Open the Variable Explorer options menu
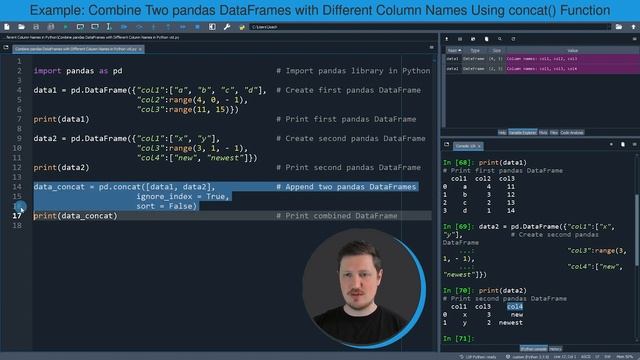This screenshot has width=640, height=360. (x=634, y=39)
